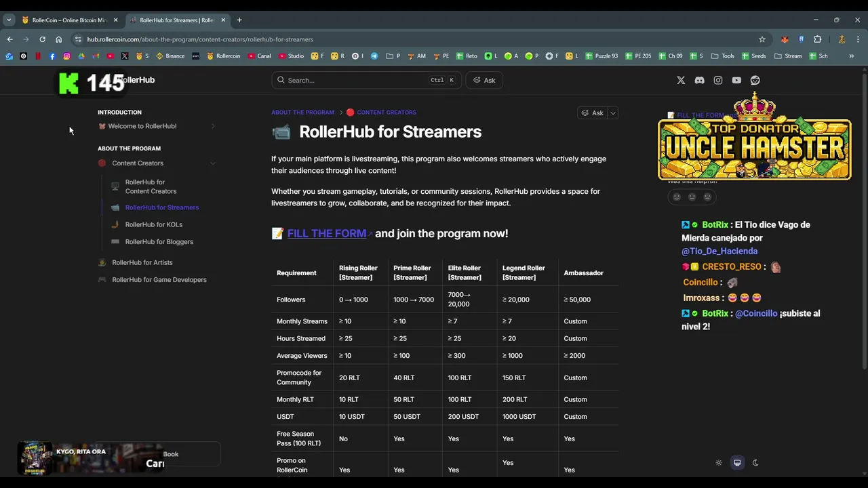Click Ask button near breadcrumb
Viewport: 868px width, 488px height.
click(592, 113)
